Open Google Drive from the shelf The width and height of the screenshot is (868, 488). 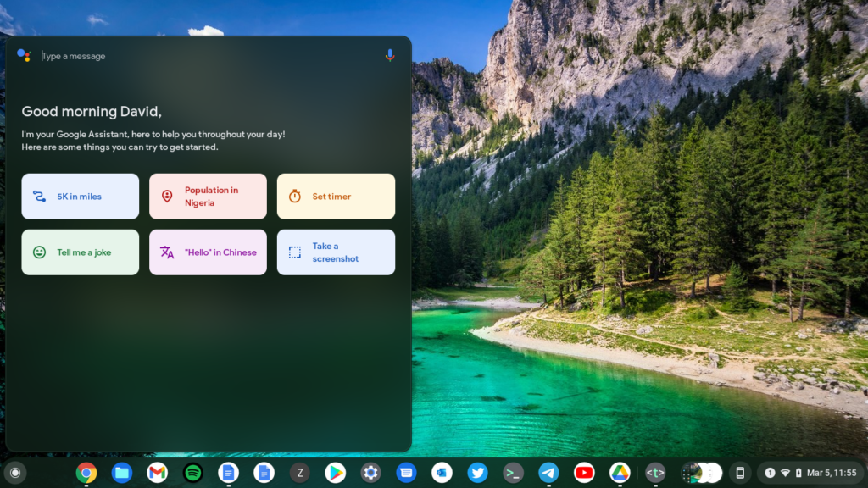click(x=620, y=473)
